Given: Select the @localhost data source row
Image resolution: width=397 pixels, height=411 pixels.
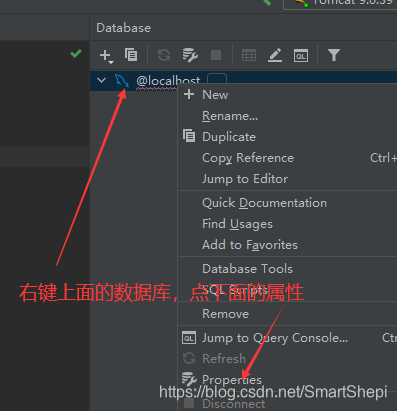Looking at the screenshot, I should pyautogui.click(x=243, y=81).
